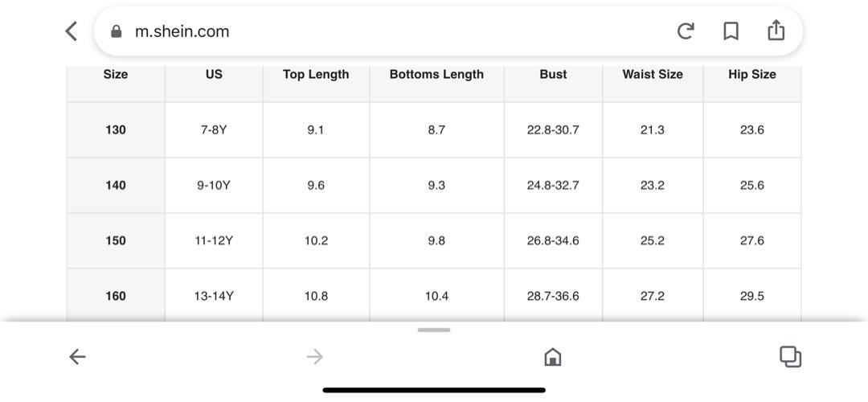Go forward using bottom right-pointing arrow
Viewport: 868px width, 402px height.
[x=314, y=357]
